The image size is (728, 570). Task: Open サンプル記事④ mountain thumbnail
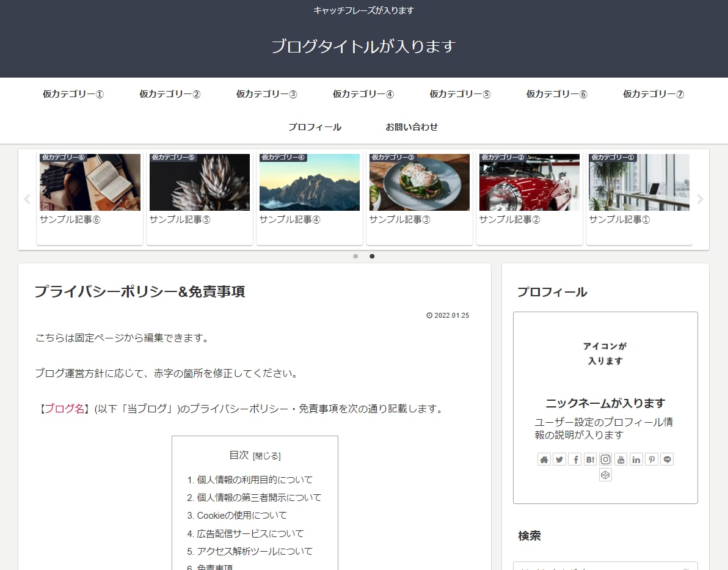(x=310, y=182)
